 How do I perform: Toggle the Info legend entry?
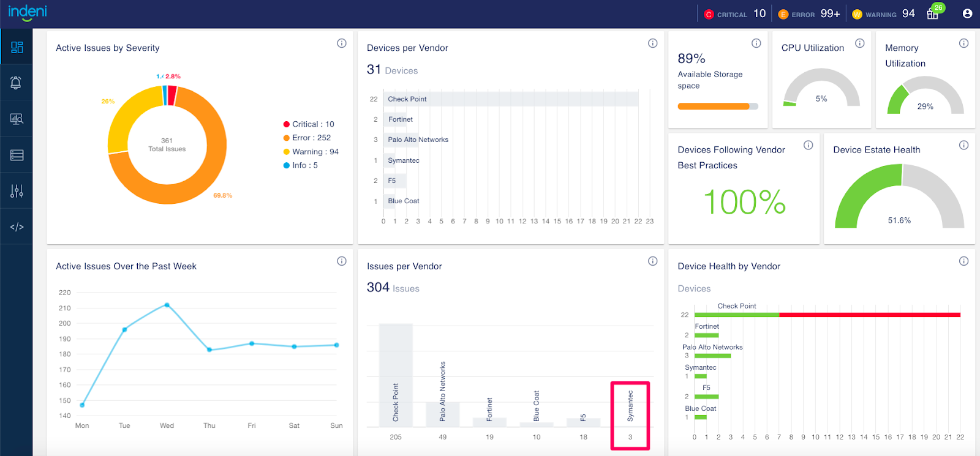[x=300, y=165]
